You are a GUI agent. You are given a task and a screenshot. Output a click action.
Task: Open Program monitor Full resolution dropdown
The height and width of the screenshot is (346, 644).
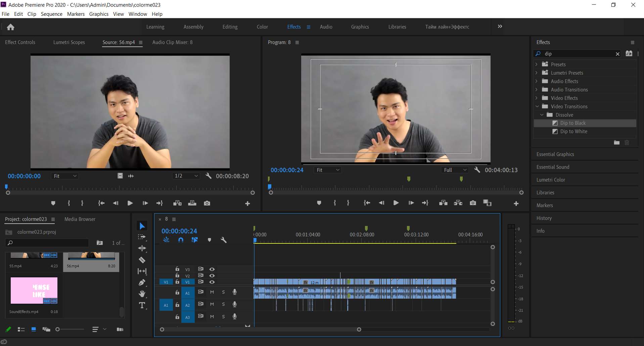pyautogui.click(x=455, y=170)
